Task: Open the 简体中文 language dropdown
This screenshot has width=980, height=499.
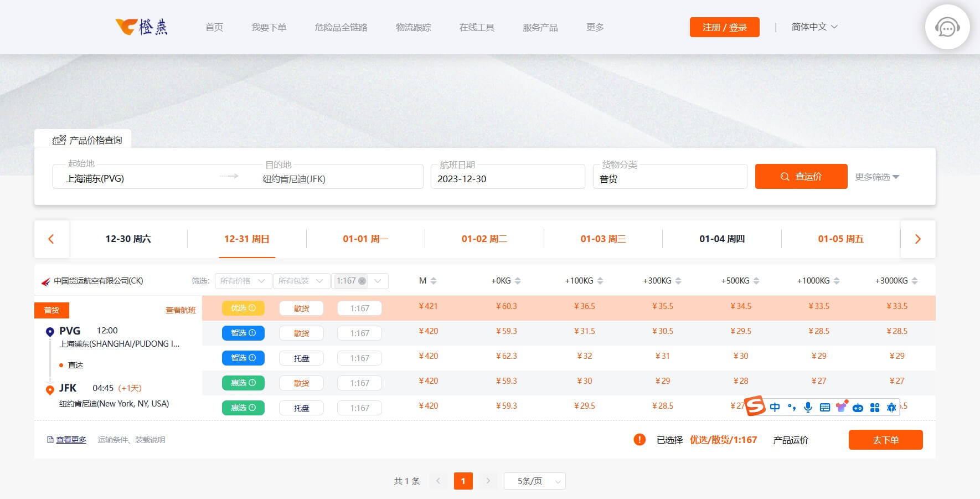Action: click(x=814, y=27)
